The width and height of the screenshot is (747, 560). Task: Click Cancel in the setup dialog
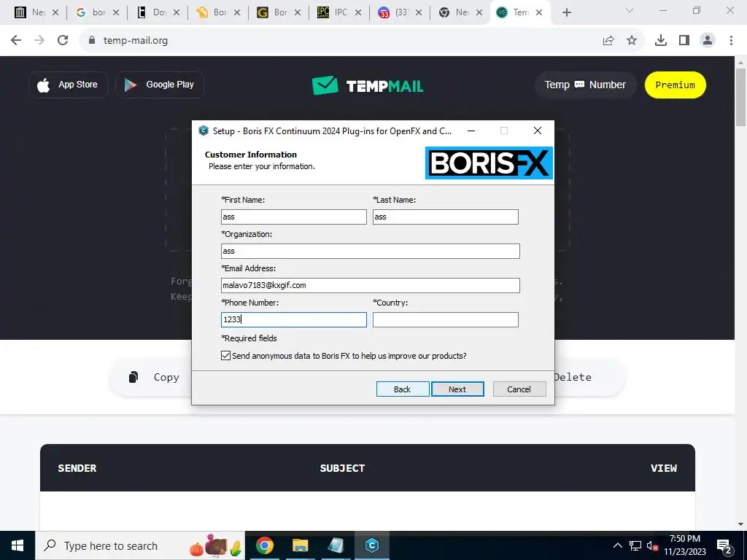coord(519,389)
